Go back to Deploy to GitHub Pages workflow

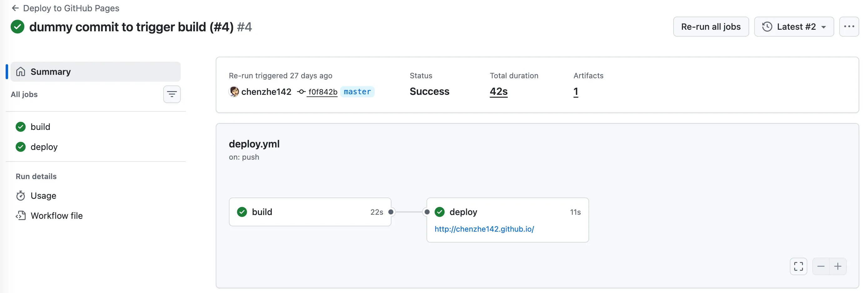65,8
